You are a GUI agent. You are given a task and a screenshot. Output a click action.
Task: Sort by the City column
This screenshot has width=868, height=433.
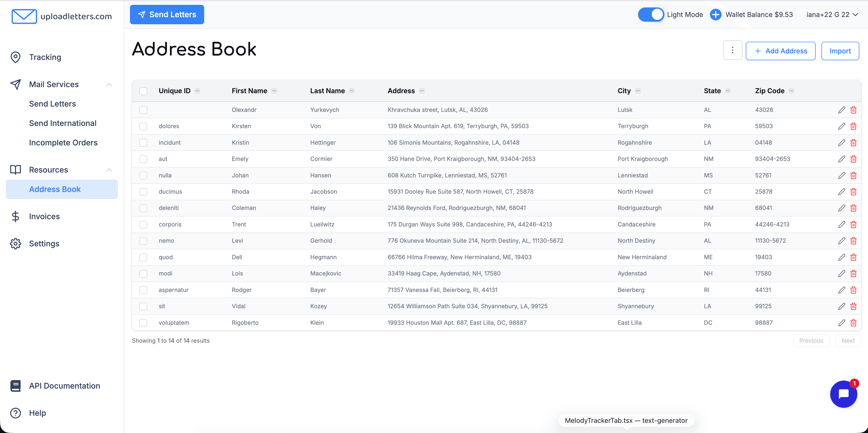pos(638,91)
